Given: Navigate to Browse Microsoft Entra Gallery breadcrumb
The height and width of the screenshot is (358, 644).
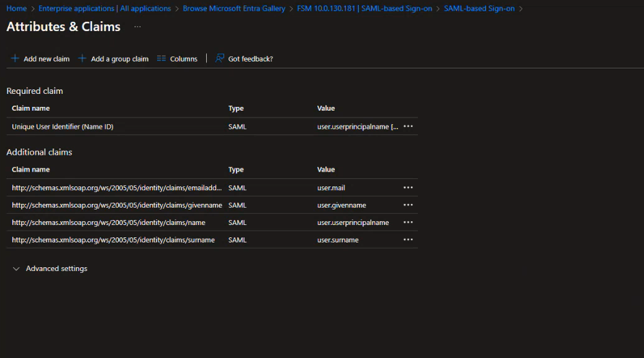Looking at the screenshot, I should coord(234,9).
